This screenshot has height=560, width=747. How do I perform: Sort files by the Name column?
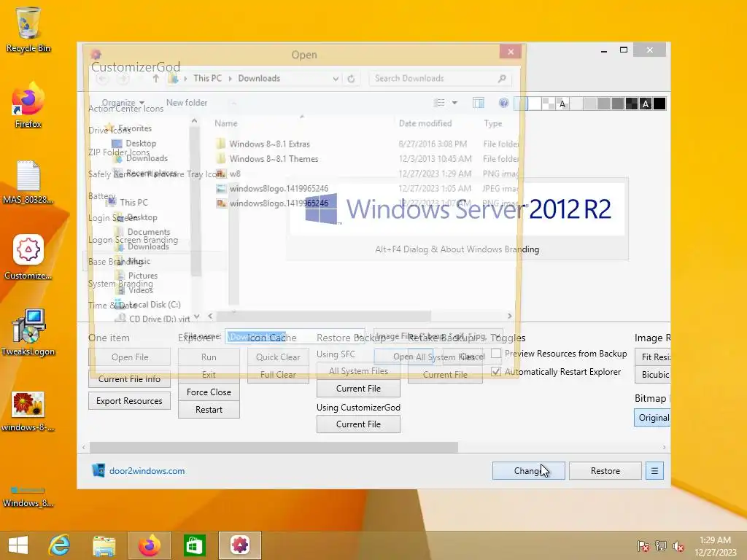(226, 123)
